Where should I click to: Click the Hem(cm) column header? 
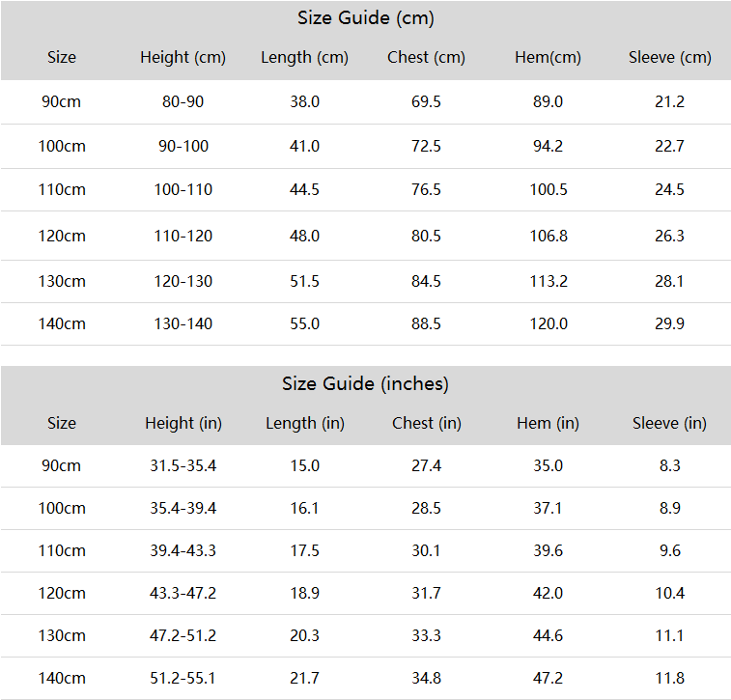click(x=548, y=57)
